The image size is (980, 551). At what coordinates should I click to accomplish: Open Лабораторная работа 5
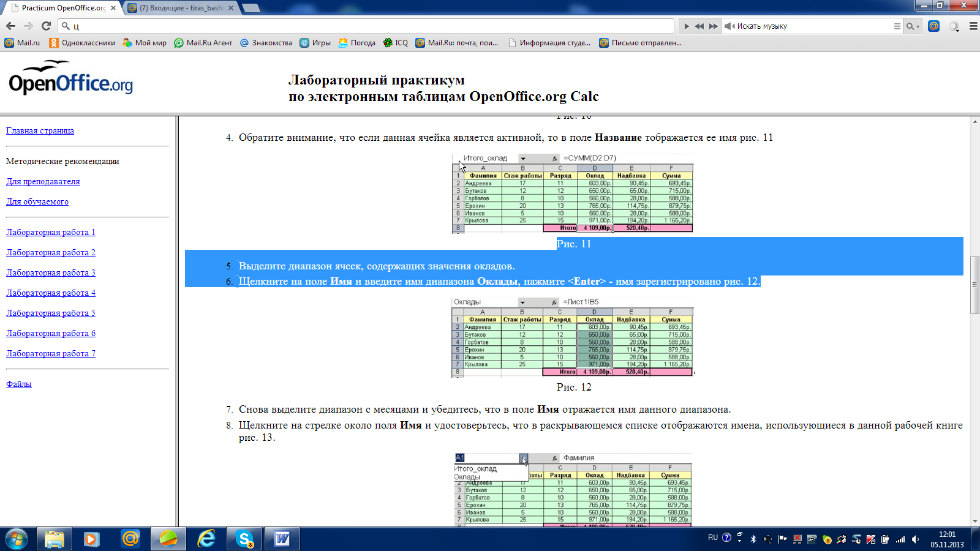(x=51, y=313)
